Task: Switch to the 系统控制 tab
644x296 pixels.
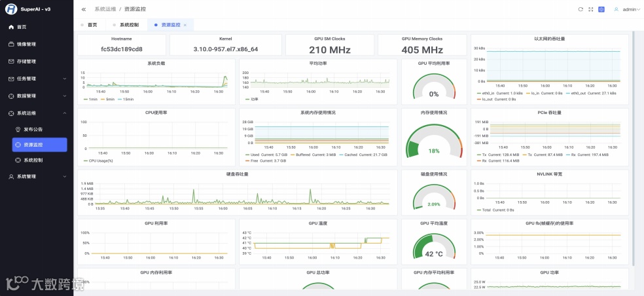Action: pyautogui.click(x=126, y=25)
